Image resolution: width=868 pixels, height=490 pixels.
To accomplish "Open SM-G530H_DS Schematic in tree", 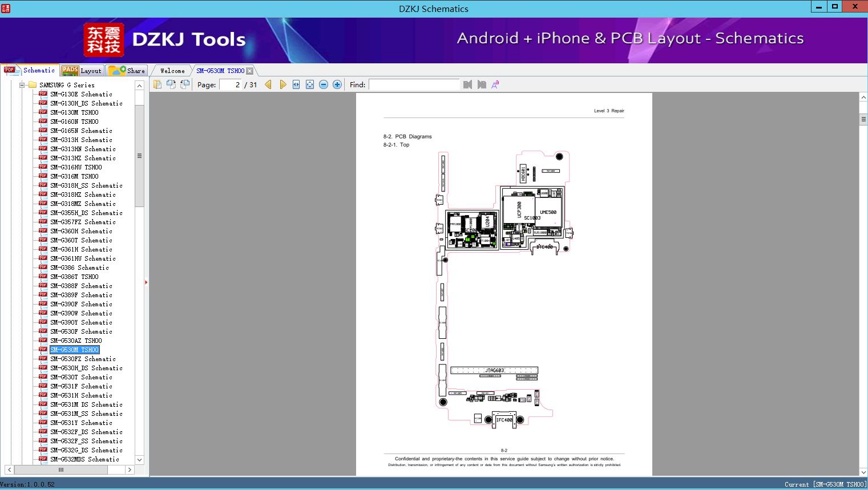I will 86,368.
